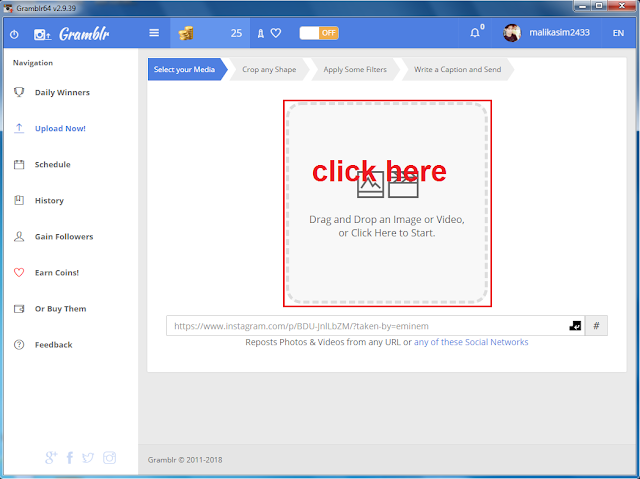
Task: Click the power/logout icon in header
Action: click(x=14, y=34)
